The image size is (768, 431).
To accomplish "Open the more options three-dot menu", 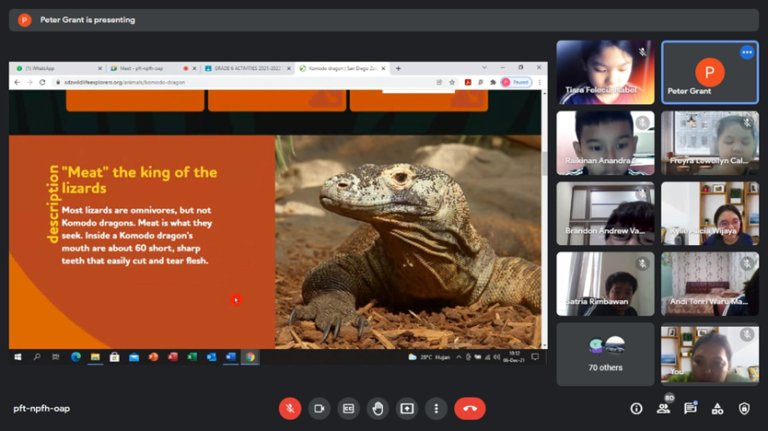I will coord(436,408).
